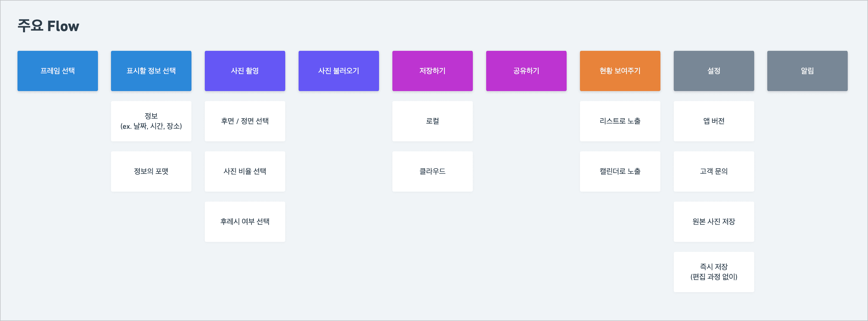Select the 알림 gray card
Viewport: 868px width, 321px height.
807,71
